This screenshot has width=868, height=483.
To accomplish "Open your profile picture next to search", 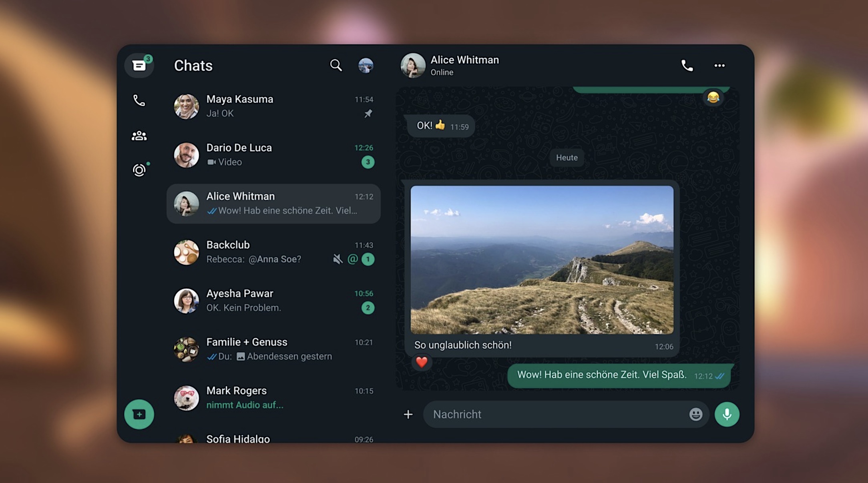I will coord(366,65).
